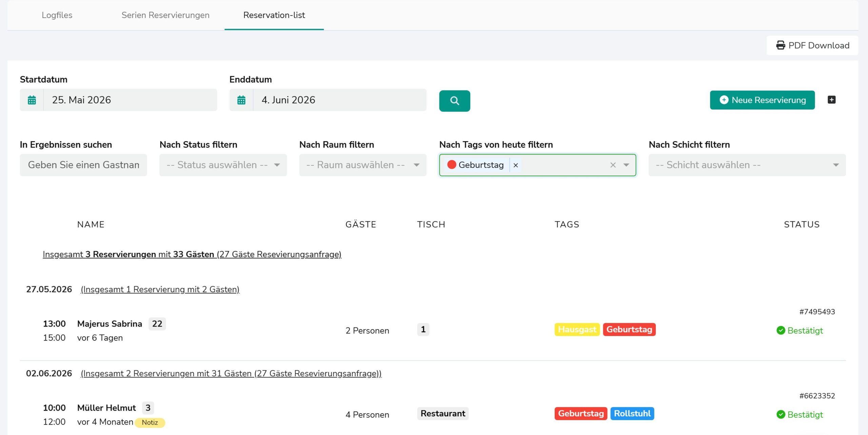Click the yellow Notiz badge
Screen dimensions: 868x435
pyautogui.click(x=150, y=422)
